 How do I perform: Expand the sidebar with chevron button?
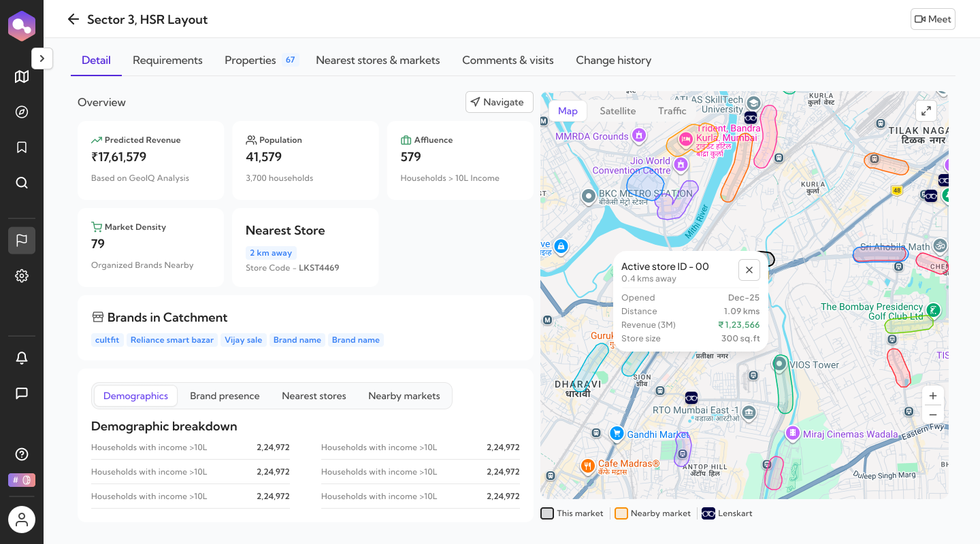(42, 58)
